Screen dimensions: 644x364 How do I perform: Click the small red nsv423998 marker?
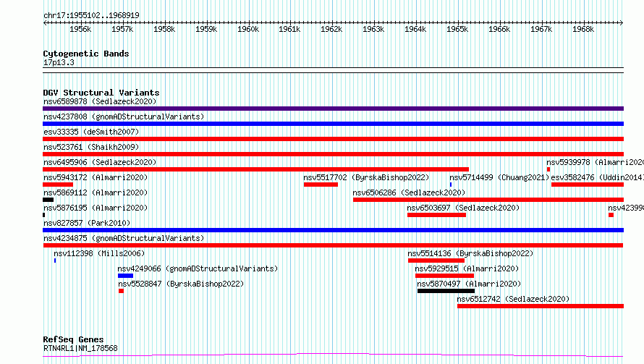click(611, 215)
